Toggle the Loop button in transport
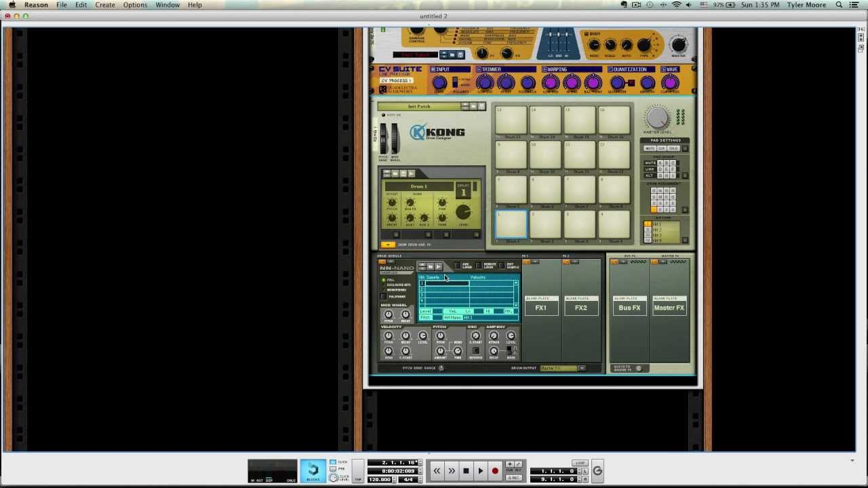The width and height of the screenshot is (868, 488). (580, 463)
